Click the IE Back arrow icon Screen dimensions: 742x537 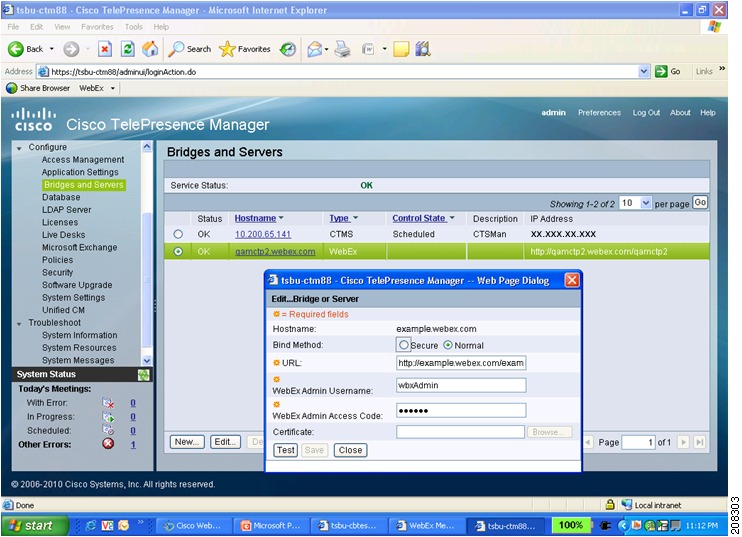[16, 49]
